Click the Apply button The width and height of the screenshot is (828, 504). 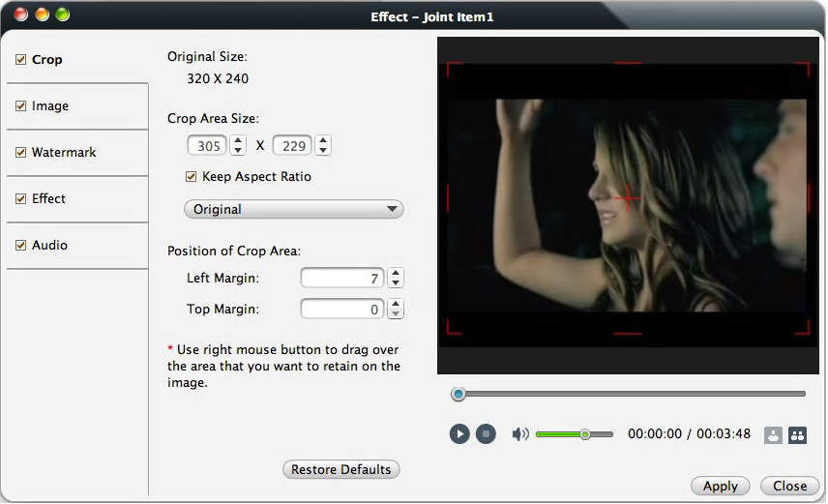(x=721, y=486)
